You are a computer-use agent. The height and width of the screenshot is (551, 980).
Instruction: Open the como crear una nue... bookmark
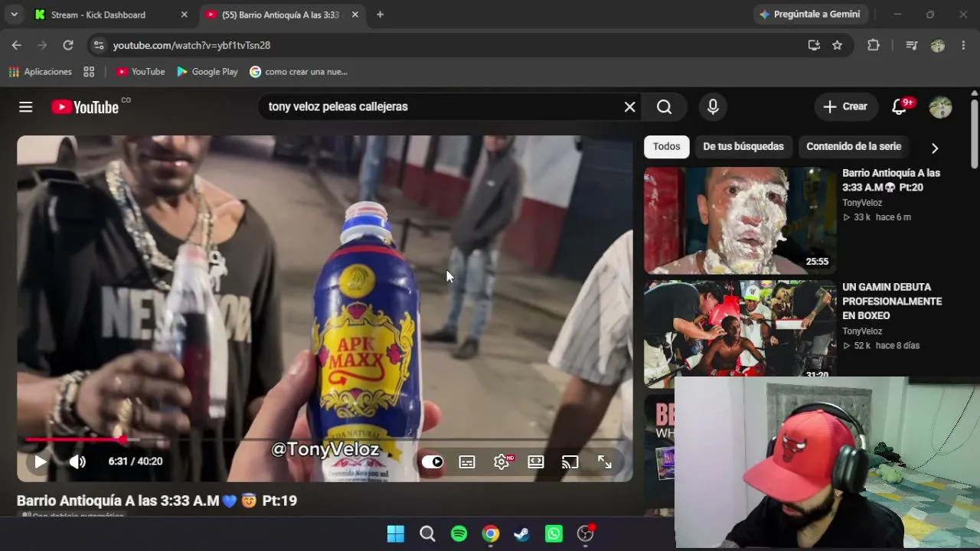299,72
